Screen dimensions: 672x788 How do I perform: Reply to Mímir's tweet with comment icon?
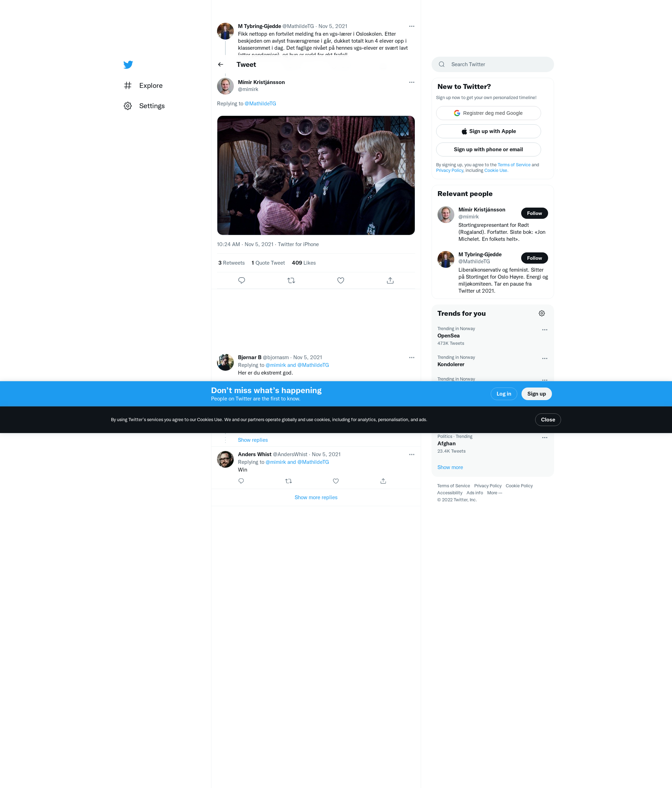click(241, 280)
